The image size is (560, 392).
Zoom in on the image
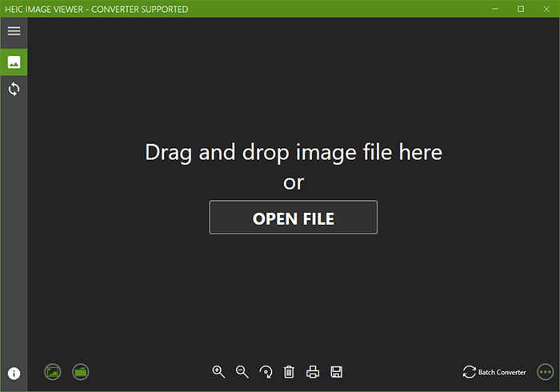(218, 371)
